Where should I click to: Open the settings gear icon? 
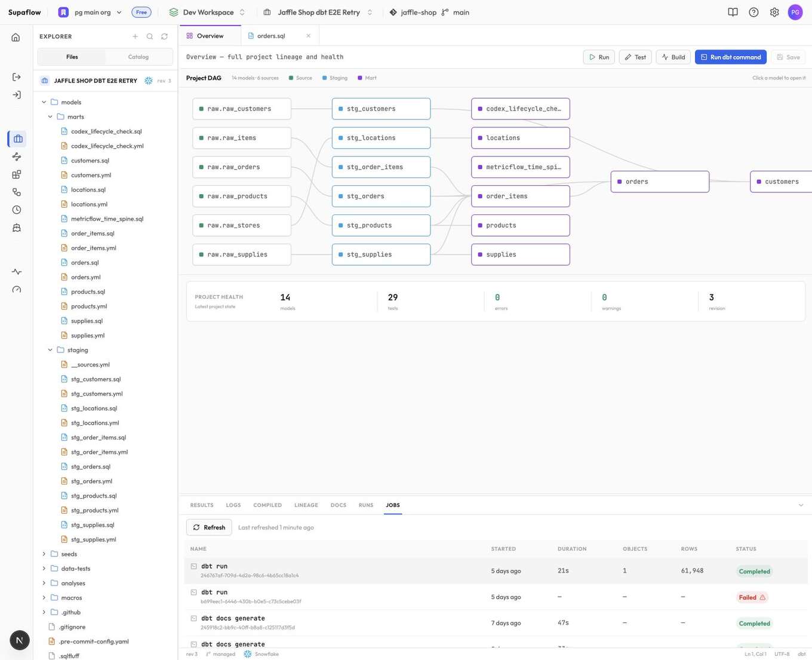[x=774, y=12]
